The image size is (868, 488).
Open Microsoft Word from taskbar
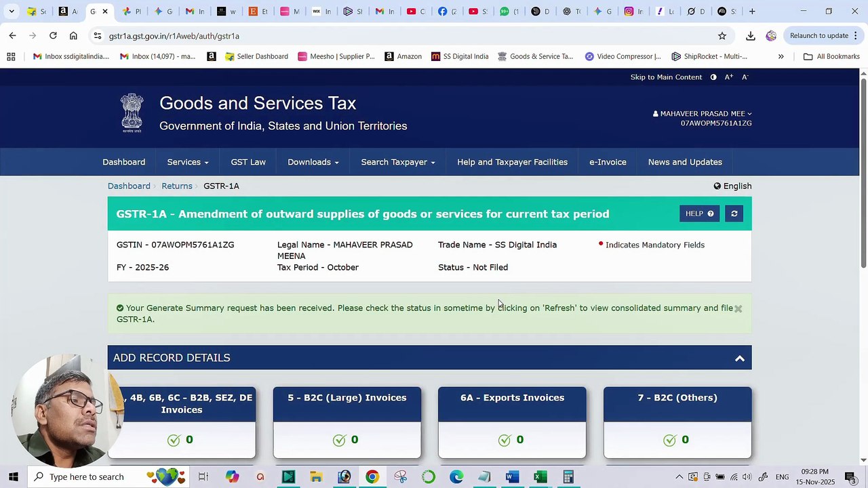(512, 476)
